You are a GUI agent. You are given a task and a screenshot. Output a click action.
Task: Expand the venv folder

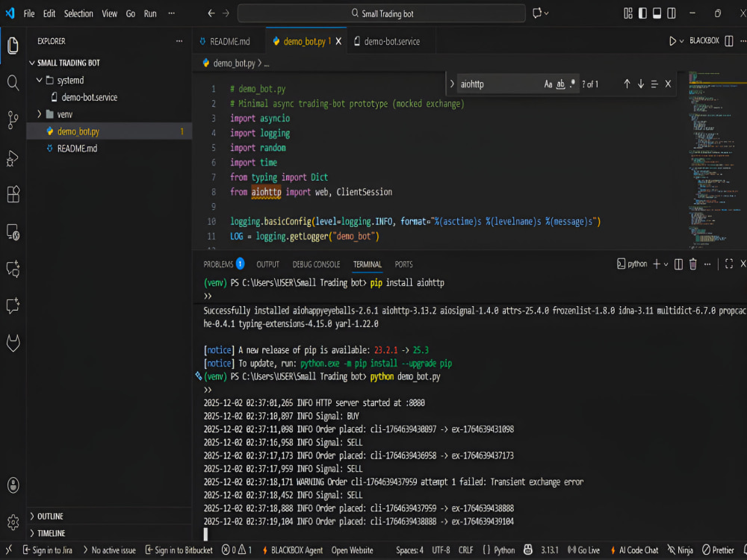(x=65, y=114)
